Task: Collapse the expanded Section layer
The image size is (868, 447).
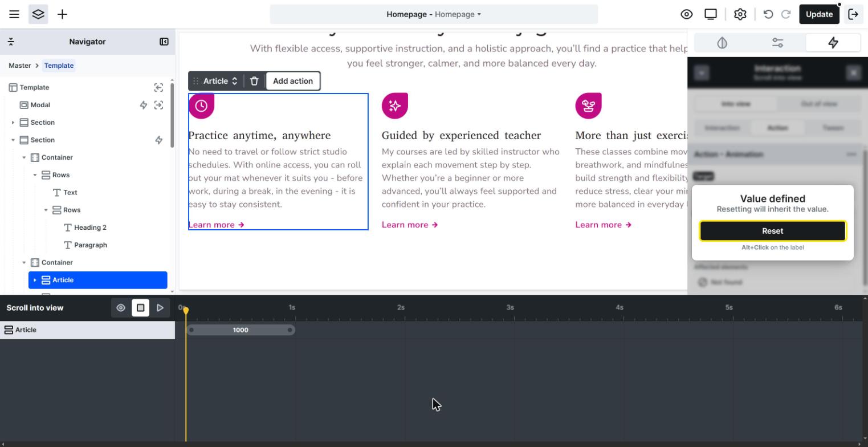Action: (x=13, y=140)
